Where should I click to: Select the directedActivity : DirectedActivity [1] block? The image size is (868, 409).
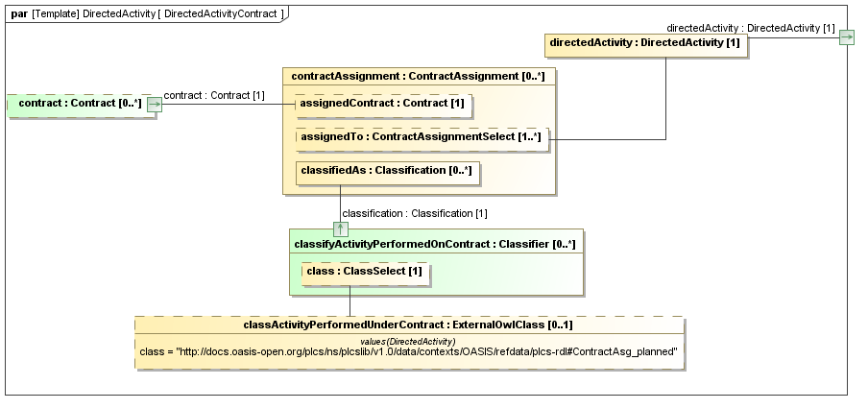coord(644,43)
